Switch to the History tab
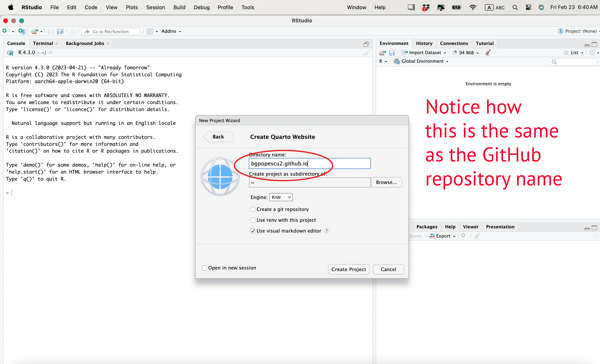Viewport: 600px width, 364px height. click(424, 43)
